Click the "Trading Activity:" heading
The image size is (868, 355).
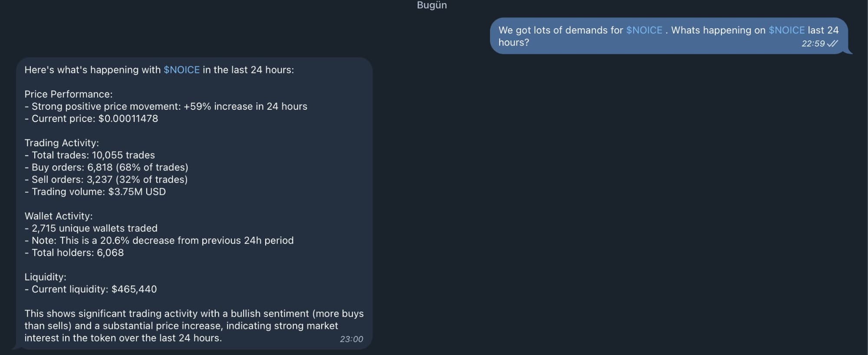pyautogui.click(x=62, y=143)
